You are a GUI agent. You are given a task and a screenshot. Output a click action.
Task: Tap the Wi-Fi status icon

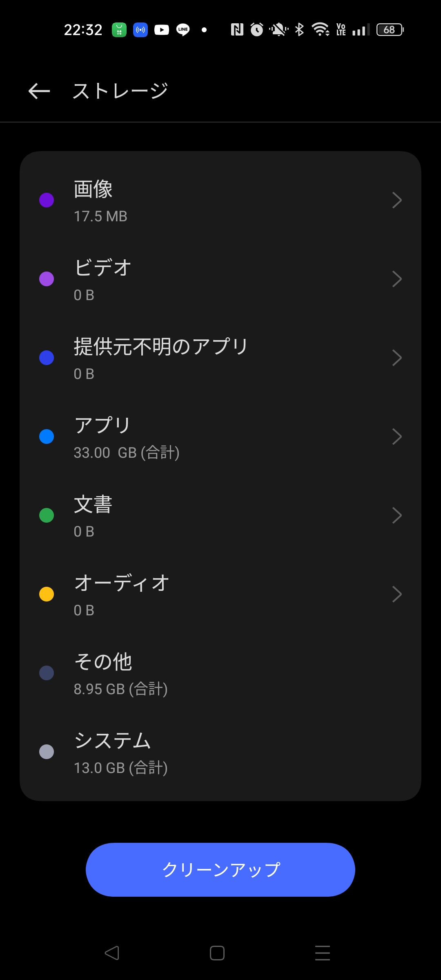(321, 30)
